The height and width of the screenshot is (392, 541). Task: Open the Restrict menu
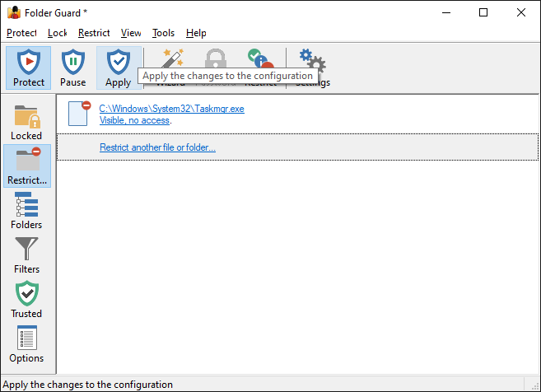point(94,33)
